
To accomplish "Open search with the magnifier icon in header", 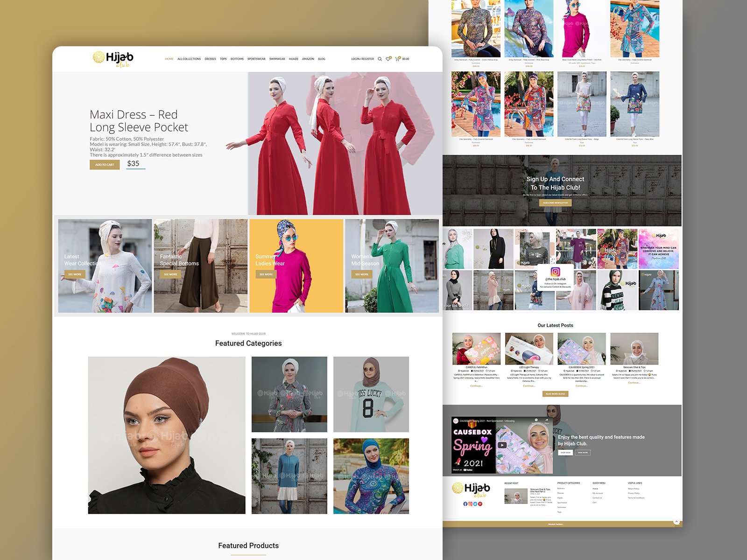I will tap(380, 59).
